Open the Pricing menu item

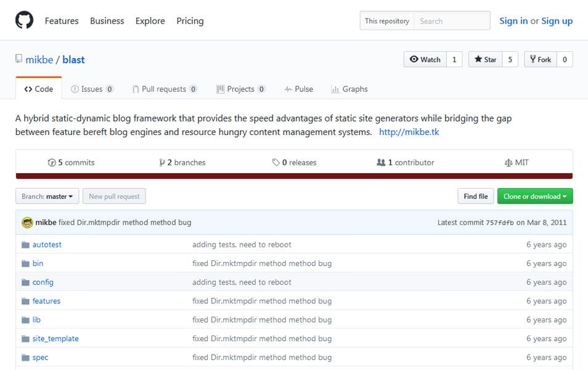[x=190, y=21]
